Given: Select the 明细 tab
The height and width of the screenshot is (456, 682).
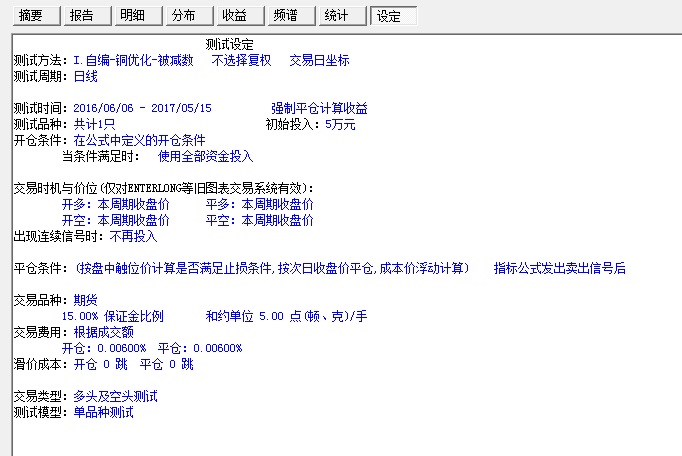Looking at the screenshot, I should point(139,16).
